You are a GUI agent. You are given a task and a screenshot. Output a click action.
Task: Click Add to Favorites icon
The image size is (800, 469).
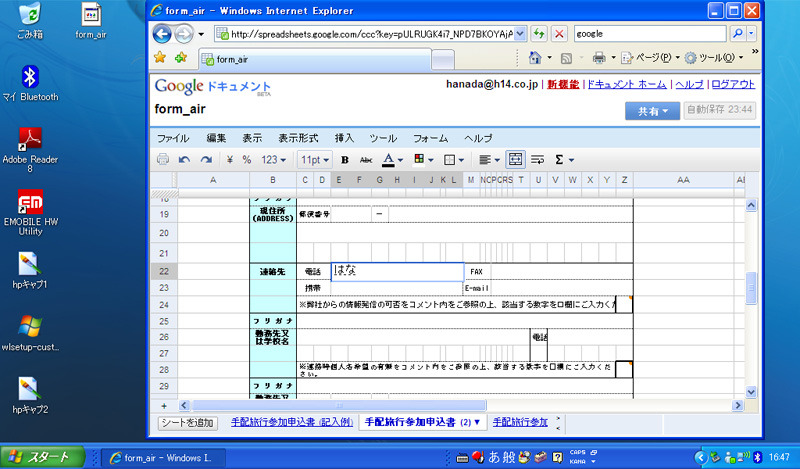tap(181, 58)
